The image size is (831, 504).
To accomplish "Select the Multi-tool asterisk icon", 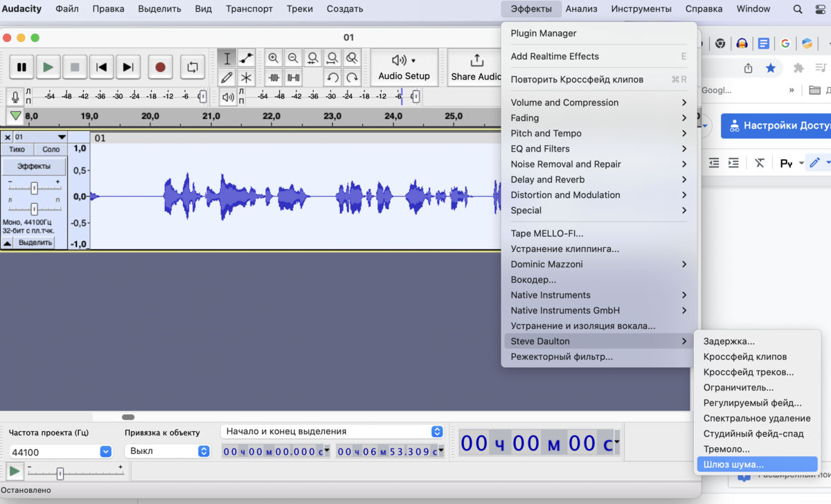I will (x=246, y=78).
